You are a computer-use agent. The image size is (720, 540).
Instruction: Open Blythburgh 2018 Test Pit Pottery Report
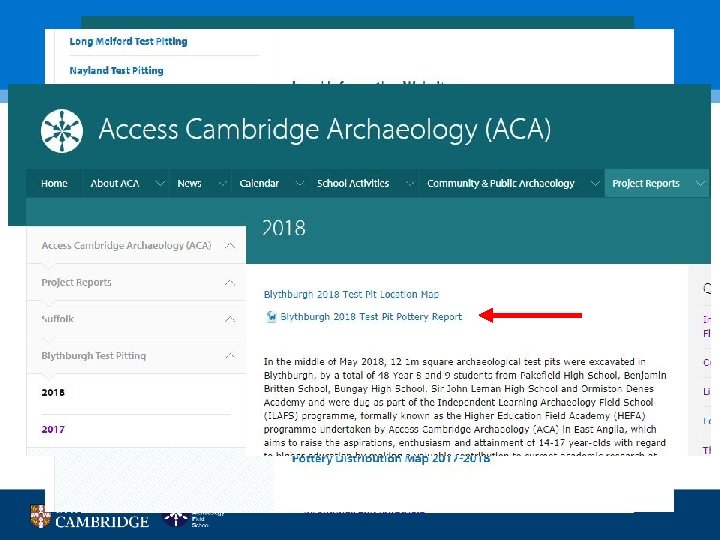371,317
